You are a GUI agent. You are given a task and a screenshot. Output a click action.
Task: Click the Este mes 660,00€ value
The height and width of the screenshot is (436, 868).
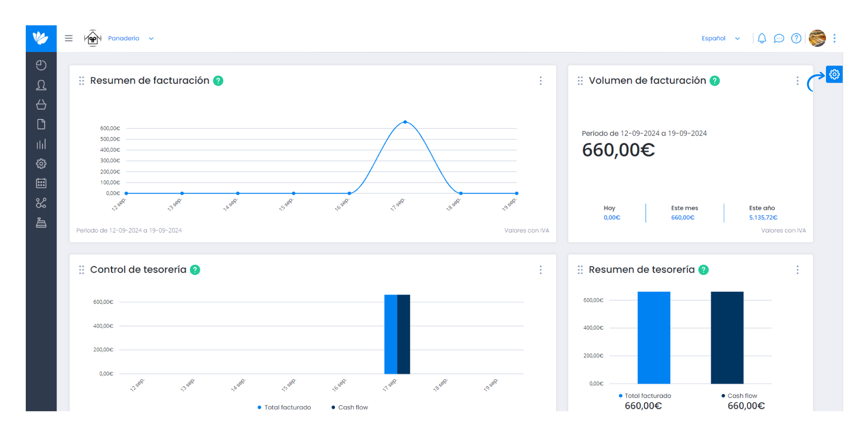683,218
